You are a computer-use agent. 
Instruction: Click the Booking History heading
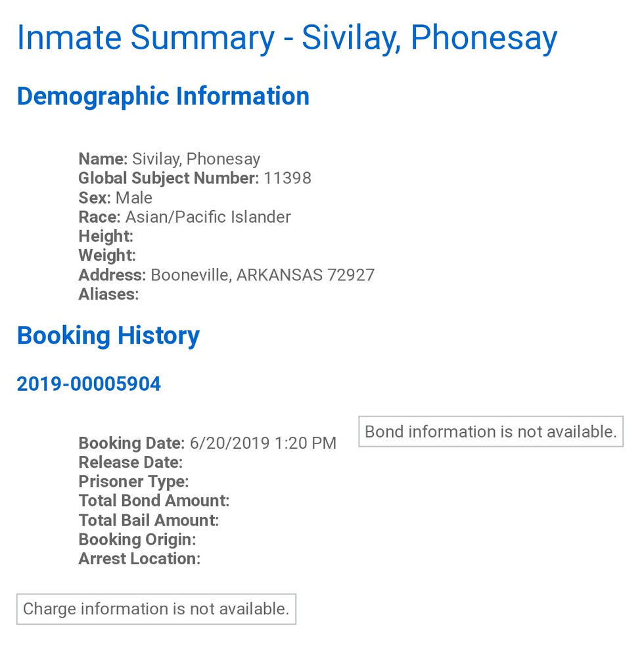(x=108, y=336)
